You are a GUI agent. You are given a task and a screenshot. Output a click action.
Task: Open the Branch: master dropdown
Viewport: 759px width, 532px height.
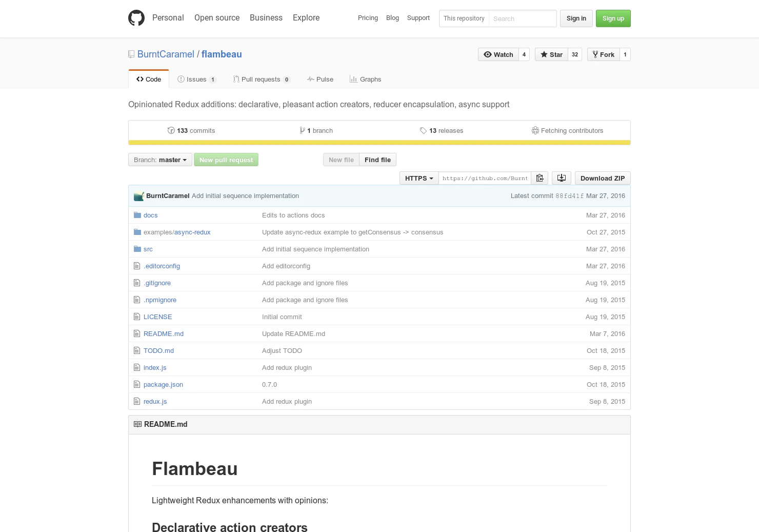tap(159, 160)
